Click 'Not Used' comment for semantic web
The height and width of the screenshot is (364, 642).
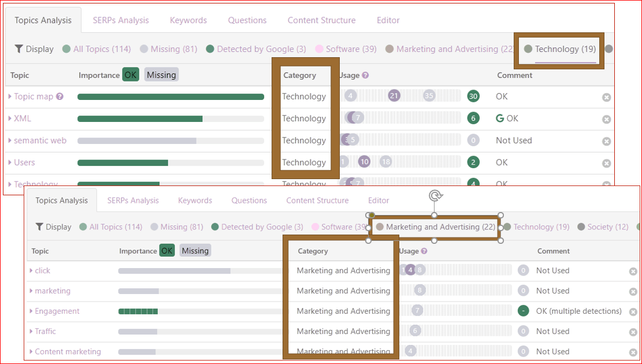click(x=514, y=140)
